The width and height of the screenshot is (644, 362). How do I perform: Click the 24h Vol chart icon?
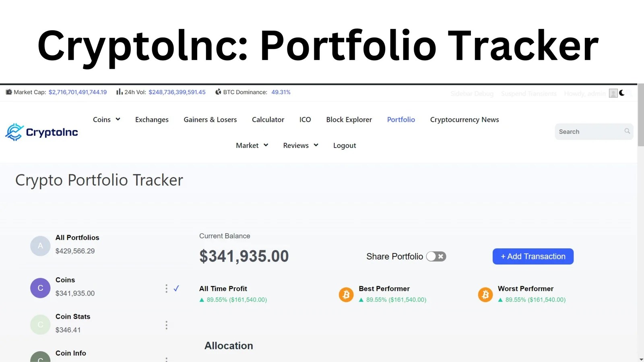coord(119,92)
